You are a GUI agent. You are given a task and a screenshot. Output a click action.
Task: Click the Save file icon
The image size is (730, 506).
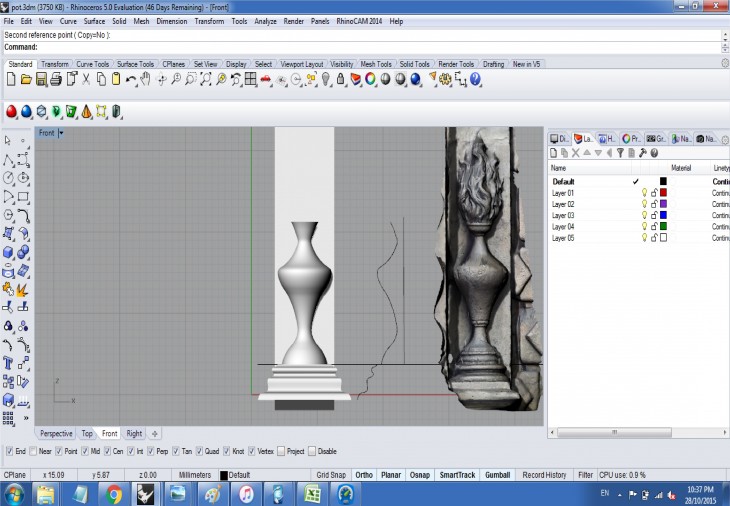point(41,79)
